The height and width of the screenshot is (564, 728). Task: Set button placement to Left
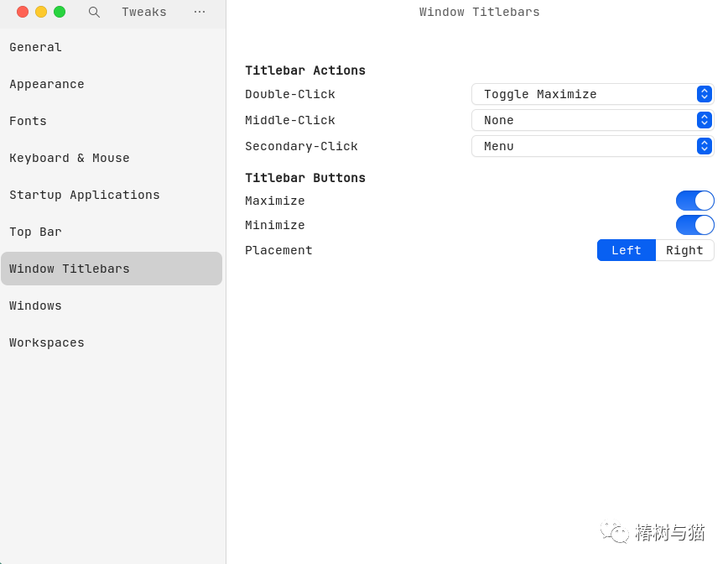[627, 250]
